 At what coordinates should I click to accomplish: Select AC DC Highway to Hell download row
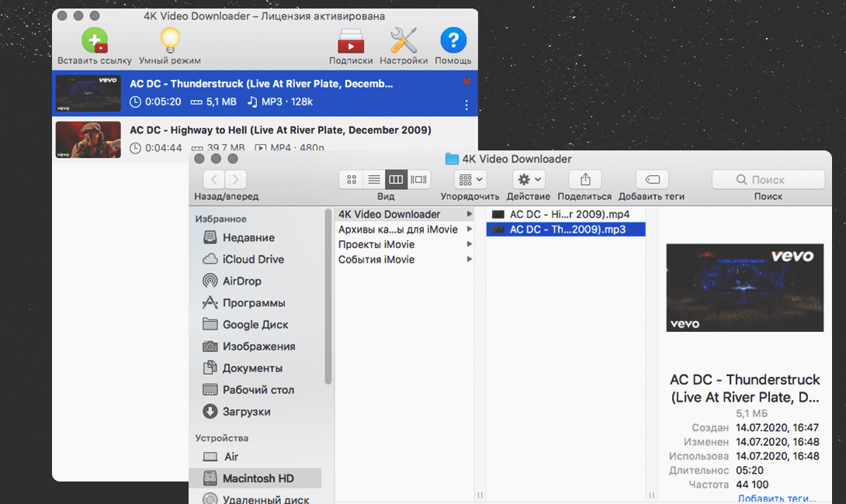(265, 139)
